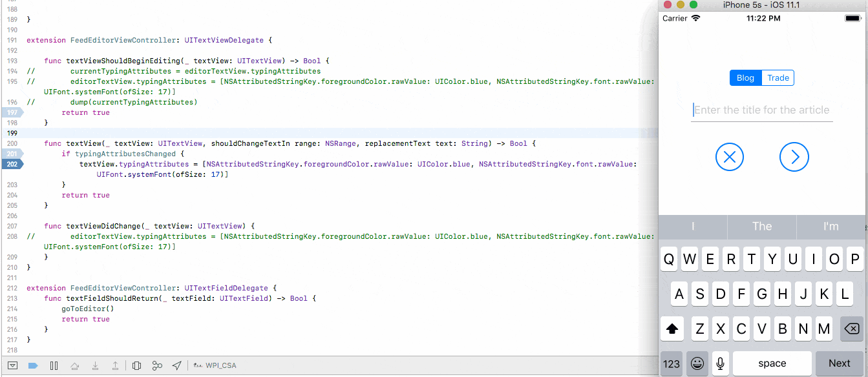This screenshot has width=868, height=377.
Task: Click the UITextViewDelegate type on line 191
Action: pos(224,40)
